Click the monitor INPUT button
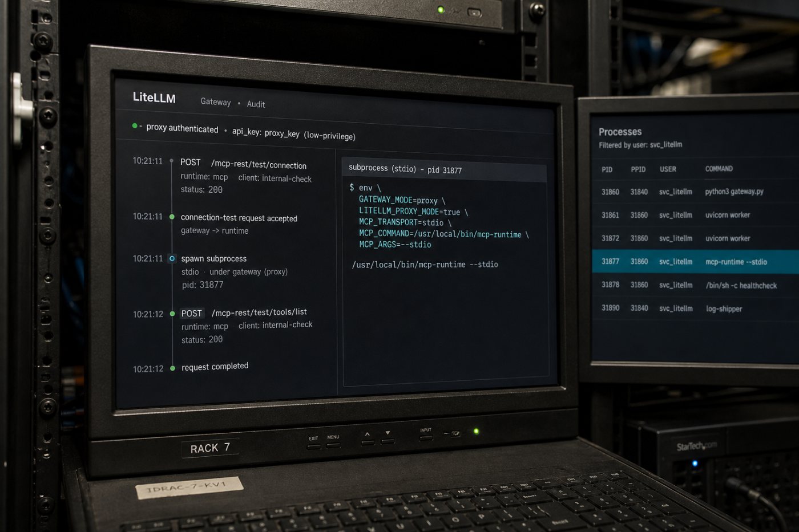 tap(426, 438)
